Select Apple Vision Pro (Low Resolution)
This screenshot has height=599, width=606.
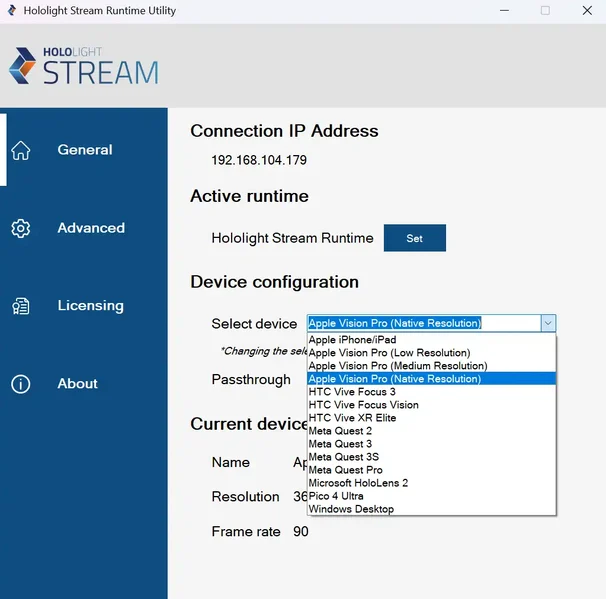pos(431,353)
